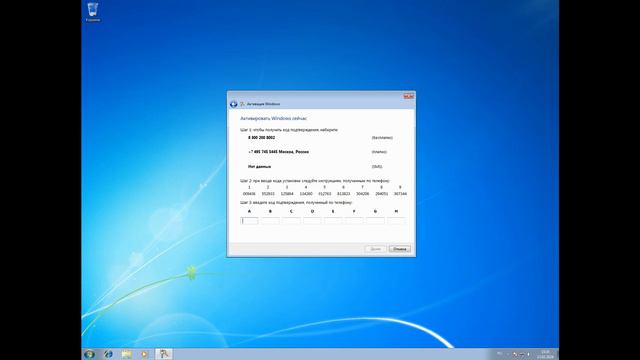Focus confirmation code field E
Image resolution: width=640 pixels, height=360 pixels.
coord(333,221)
